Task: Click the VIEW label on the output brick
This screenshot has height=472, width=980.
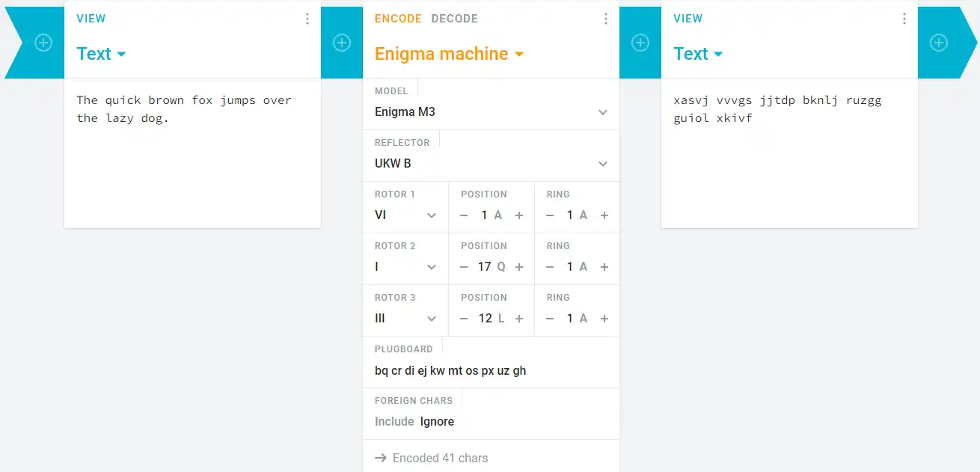Action: point(688,19)
